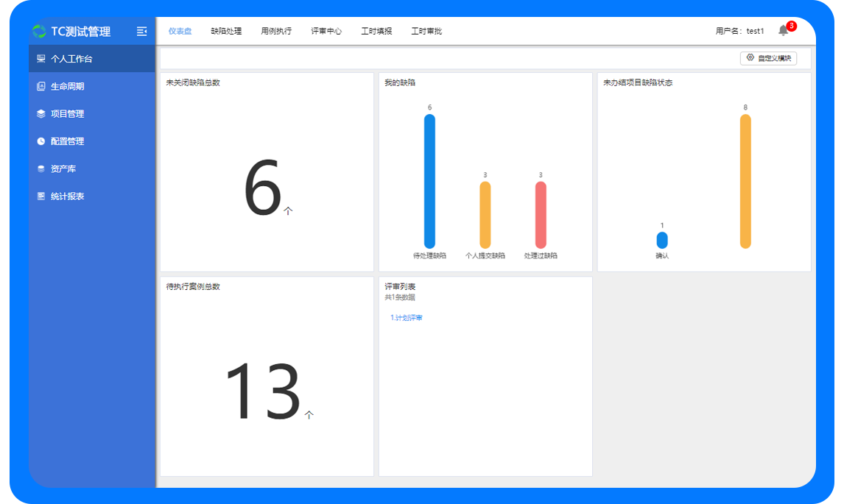Viewport: 844px width, 504px height.
Task: Click the TC测试管理 logo icon
Action: pos(39,32)
